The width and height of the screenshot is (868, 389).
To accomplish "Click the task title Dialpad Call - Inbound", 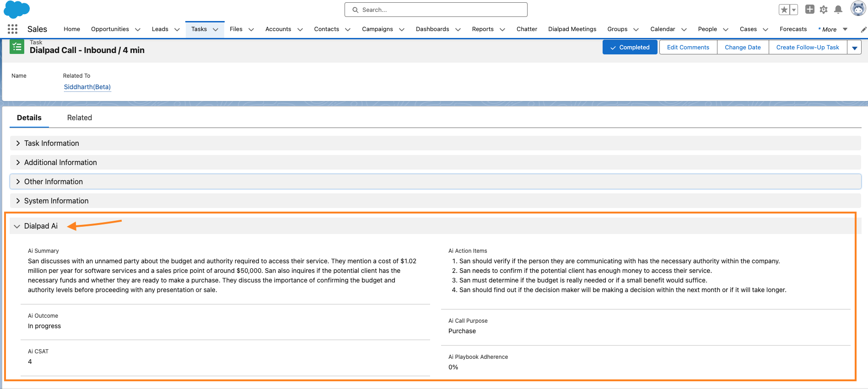I will click(87, 50).
